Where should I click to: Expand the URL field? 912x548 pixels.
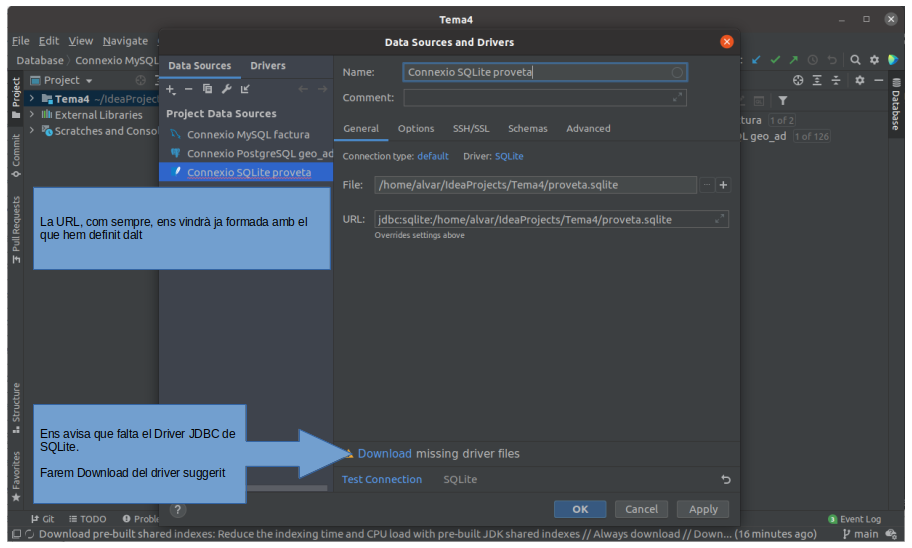pyautogui.click(x=719, y=219)
